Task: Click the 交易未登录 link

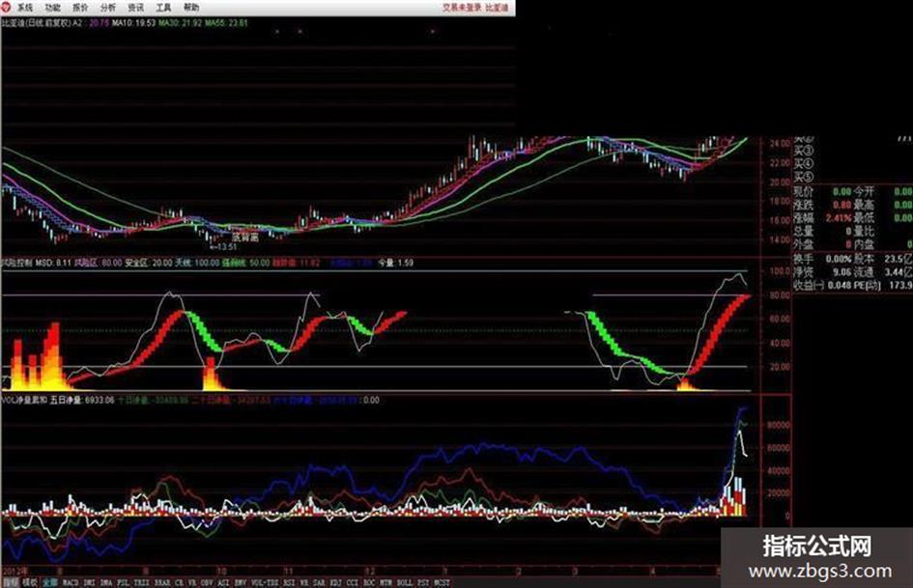Action: [462, 8]
